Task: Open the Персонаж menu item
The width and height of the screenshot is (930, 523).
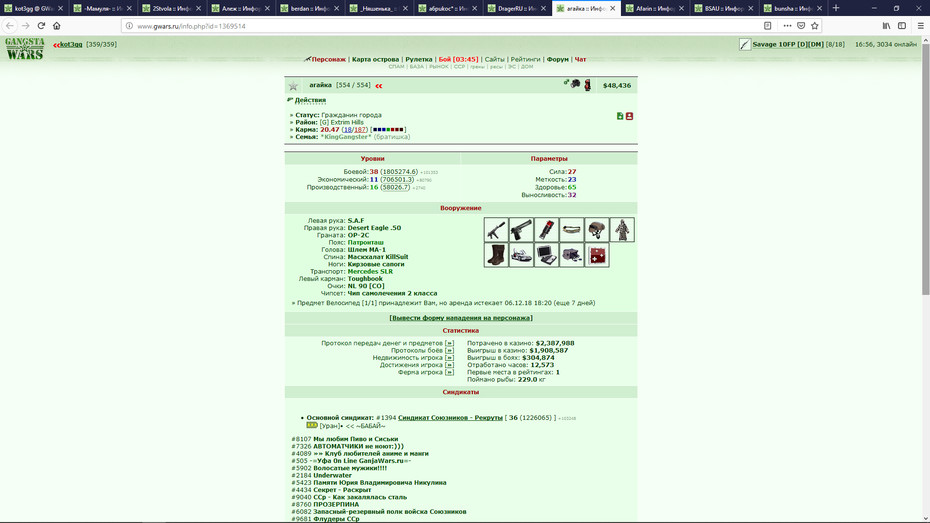Action: coord(329,59)
